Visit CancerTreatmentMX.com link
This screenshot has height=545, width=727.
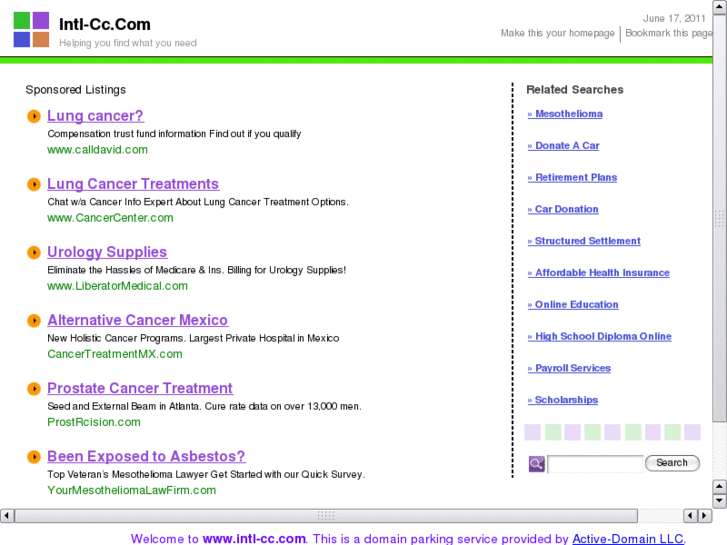tap(115, 354)
